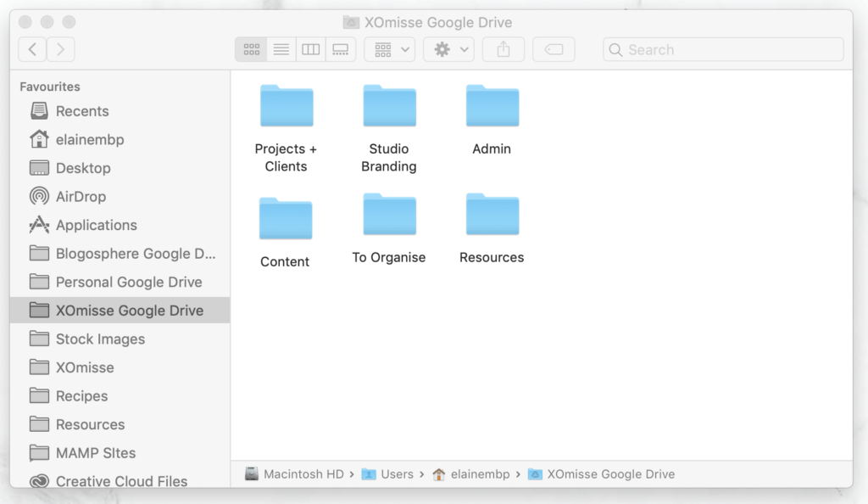Image resolution: width=868 pixels, height=504 pixels.
Task: Click Users in the path bar
Action: [387, 474]
